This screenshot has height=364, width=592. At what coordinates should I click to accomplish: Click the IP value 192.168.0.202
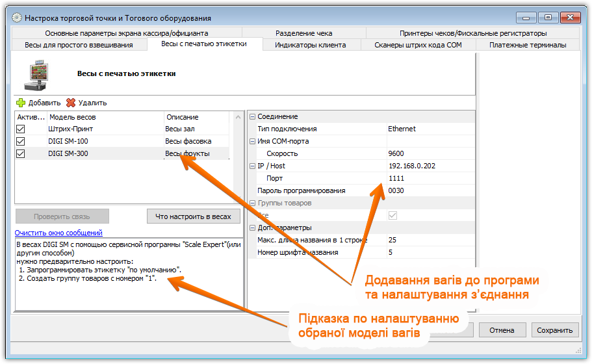[x=431, y=166]
